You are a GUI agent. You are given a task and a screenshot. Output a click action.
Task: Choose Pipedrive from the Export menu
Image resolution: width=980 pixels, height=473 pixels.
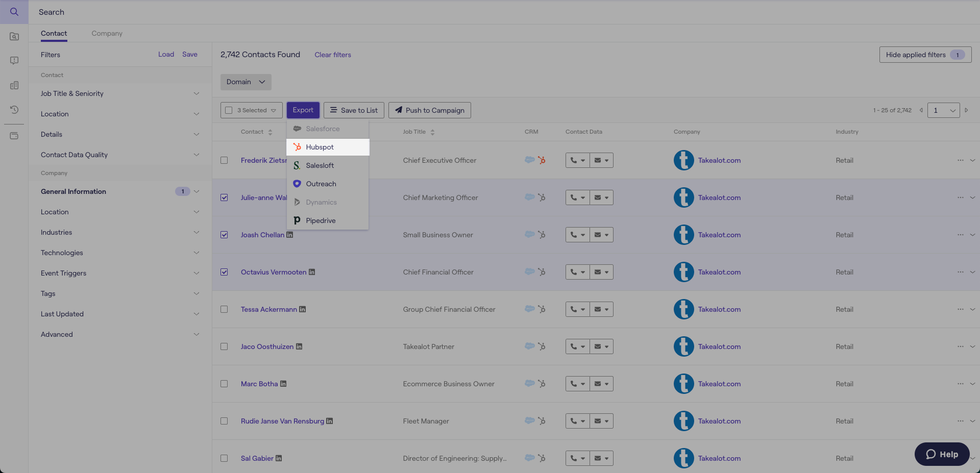click(328, 220)
